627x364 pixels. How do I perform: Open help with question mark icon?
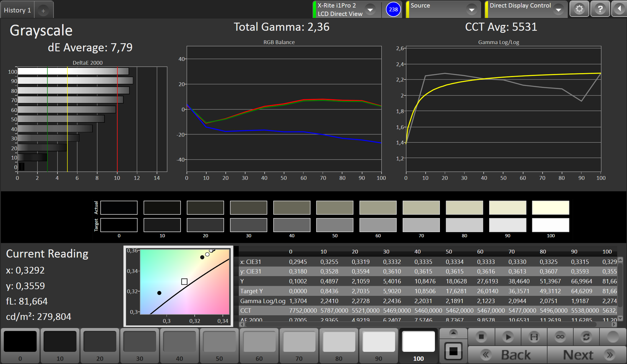pos(600,9)
